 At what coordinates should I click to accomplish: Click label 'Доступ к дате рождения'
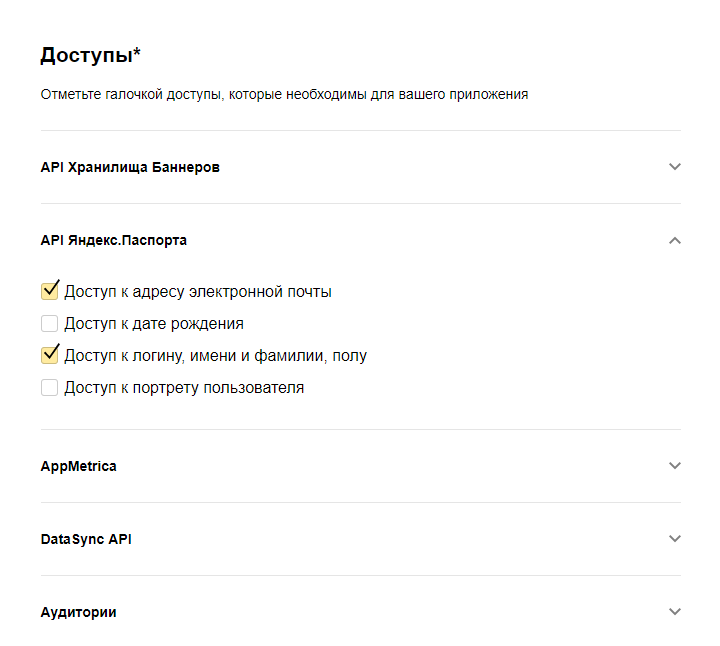coord(154,324)
